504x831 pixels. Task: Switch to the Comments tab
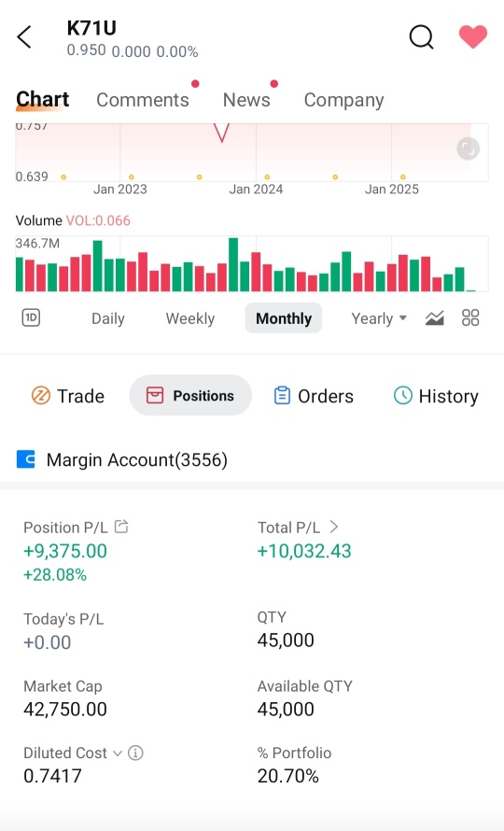coord(143,100)
